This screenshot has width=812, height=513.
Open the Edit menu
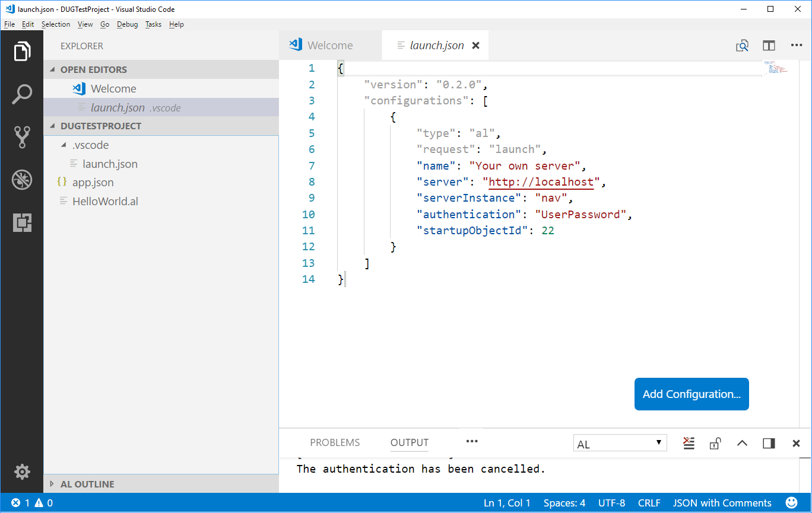tap(28, 24)
